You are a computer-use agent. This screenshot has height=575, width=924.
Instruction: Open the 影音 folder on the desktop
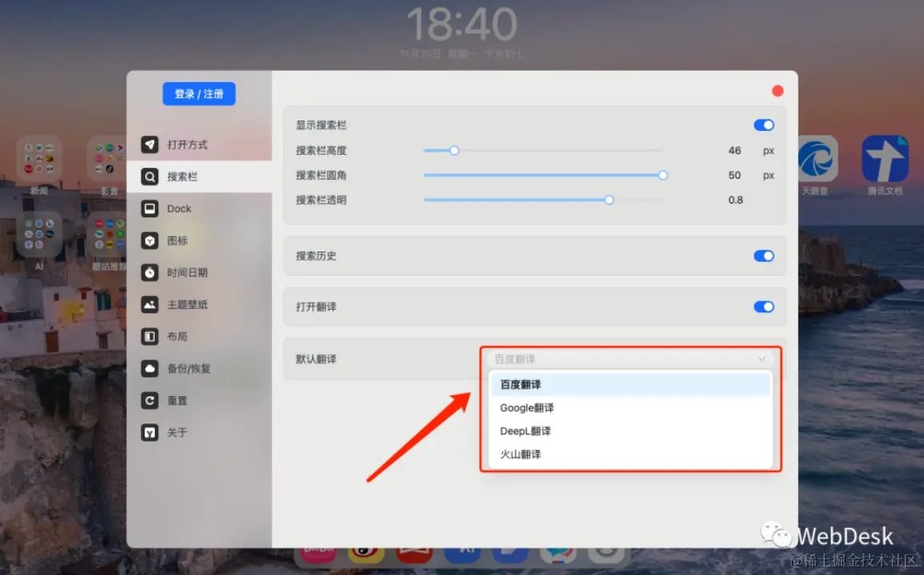pos(107,159)
